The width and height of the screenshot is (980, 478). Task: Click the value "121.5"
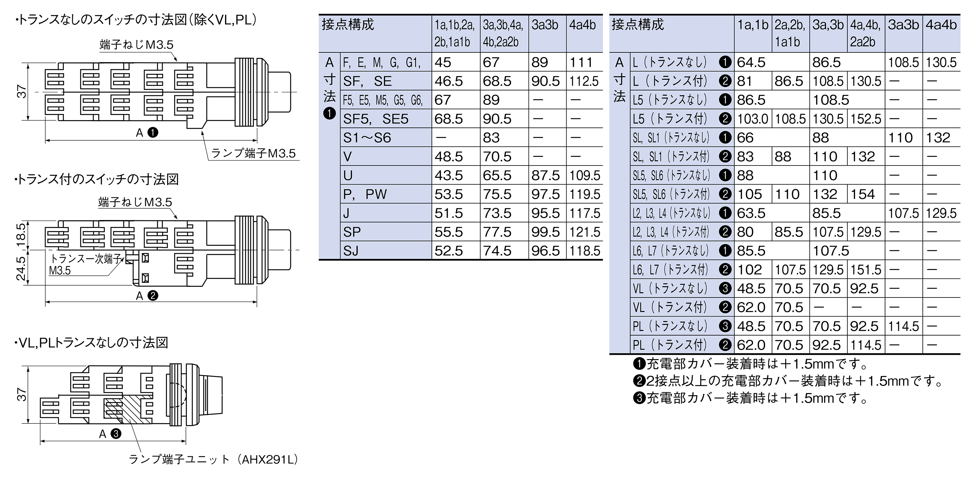click(585, 232)
